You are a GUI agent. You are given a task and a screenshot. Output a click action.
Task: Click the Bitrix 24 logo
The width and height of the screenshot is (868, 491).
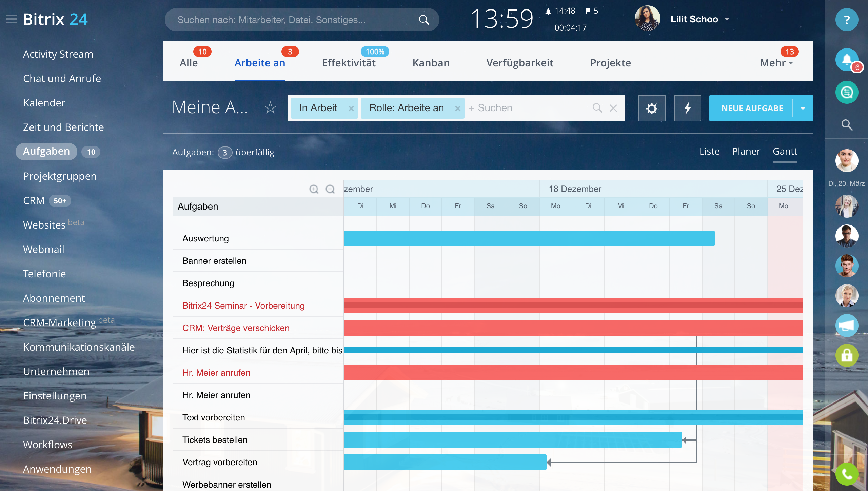[x=55, y=19]
